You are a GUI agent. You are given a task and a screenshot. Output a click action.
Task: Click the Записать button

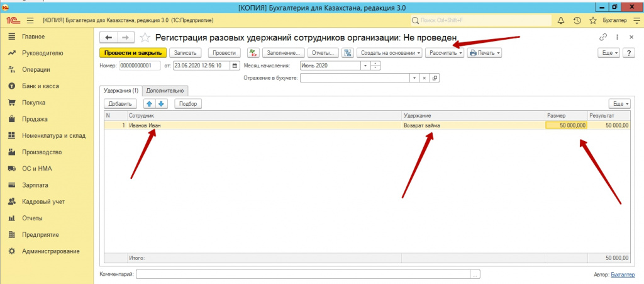tap(186, 53)
